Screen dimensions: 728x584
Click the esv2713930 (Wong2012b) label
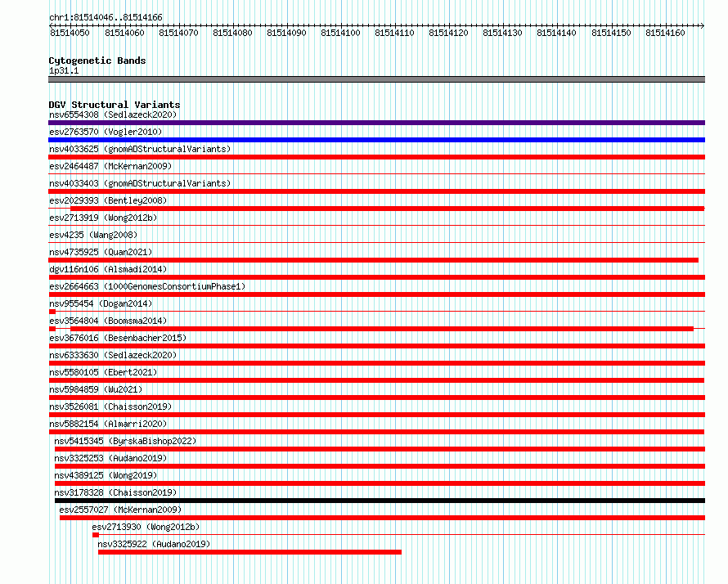[x=146, y=527]
